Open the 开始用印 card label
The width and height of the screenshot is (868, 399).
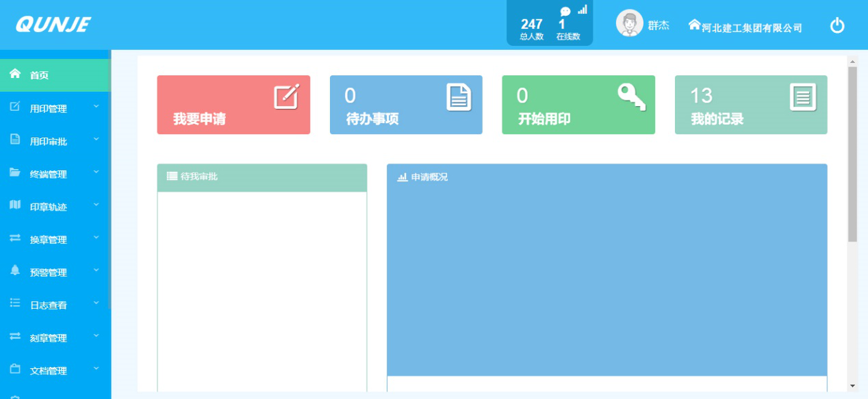[544, 119]
